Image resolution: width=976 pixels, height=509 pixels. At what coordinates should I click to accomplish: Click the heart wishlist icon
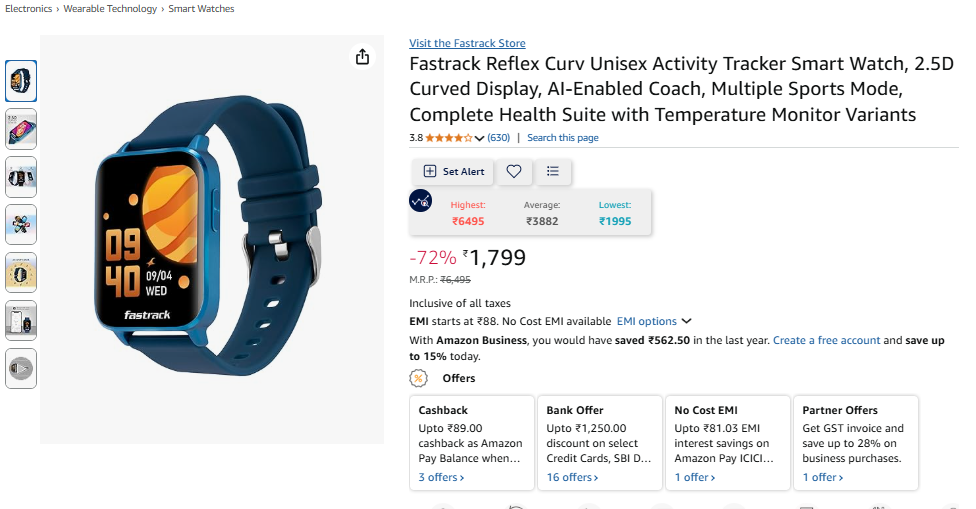(x=514, y=172)
